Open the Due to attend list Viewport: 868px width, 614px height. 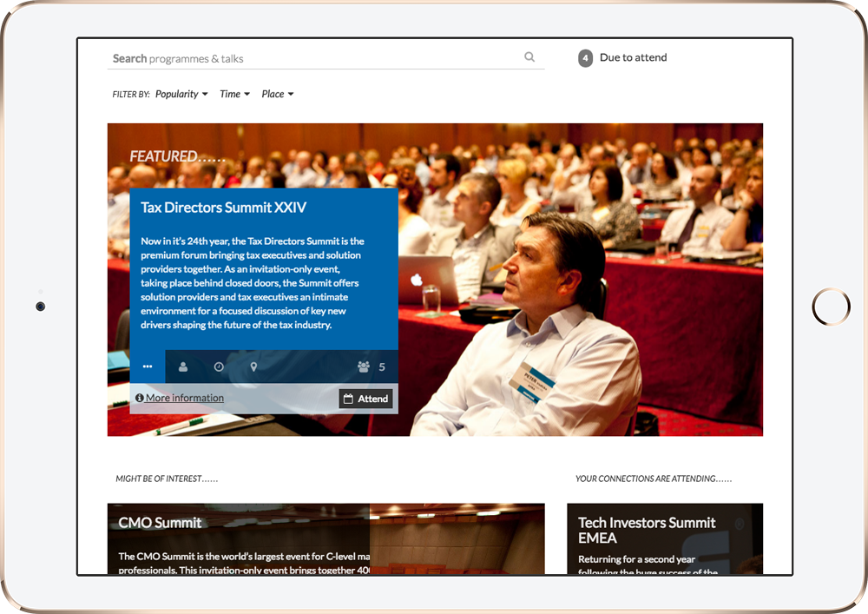633,58
